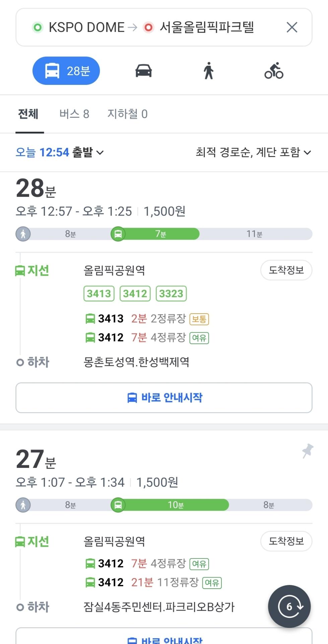The image size is (328, 644).
Task: Switch to the 지하철 0 tab
Action: point(127,114)
